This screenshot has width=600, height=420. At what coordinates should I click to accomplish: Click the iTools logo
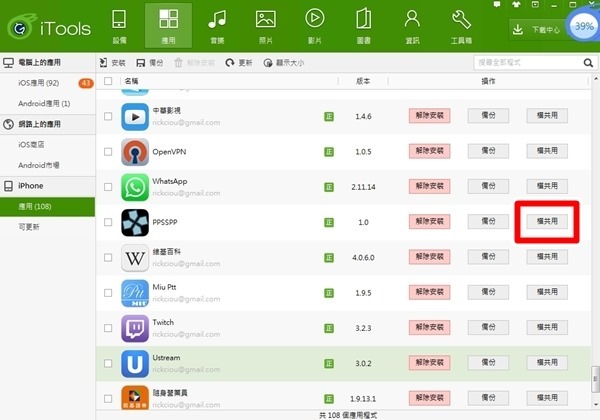coord(49,27)
